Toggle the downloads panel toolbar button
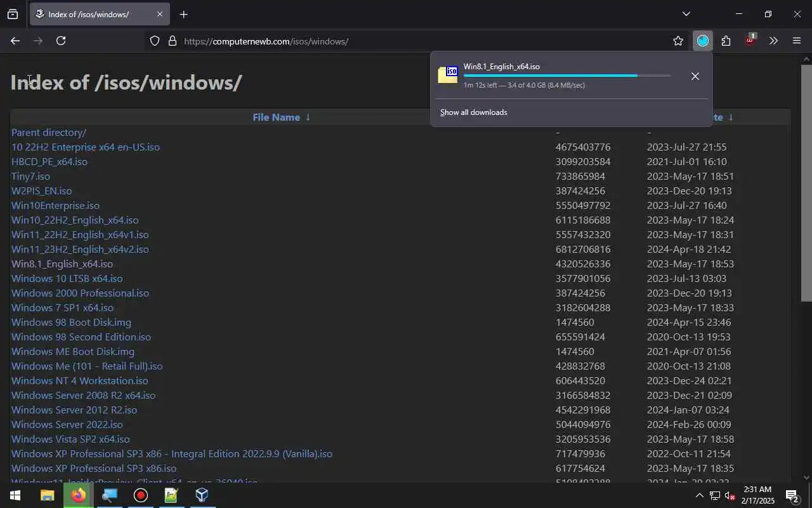 coord(703,41)
